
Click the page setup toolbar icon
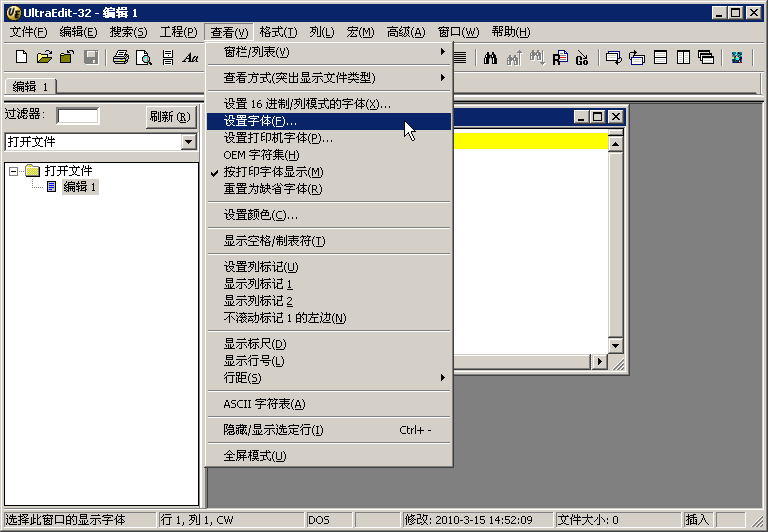tap(168, 57)
